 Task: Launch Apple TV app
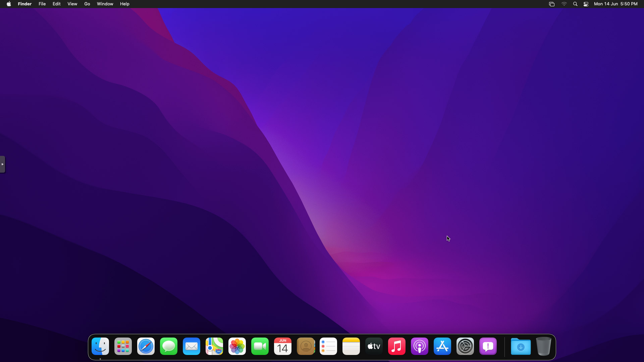tap(374, 346)
